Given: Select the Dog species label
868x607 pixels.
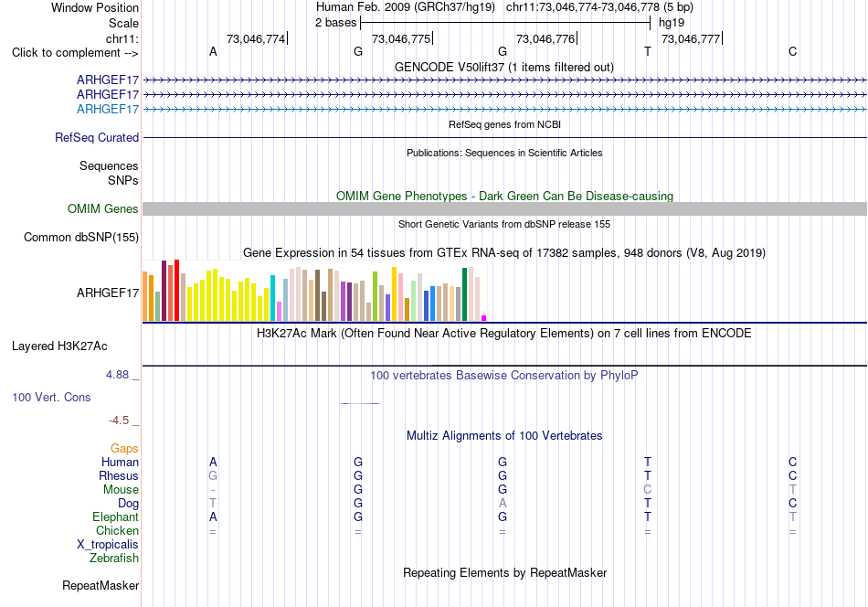Looking at the screenshot, I should point(128,504).
